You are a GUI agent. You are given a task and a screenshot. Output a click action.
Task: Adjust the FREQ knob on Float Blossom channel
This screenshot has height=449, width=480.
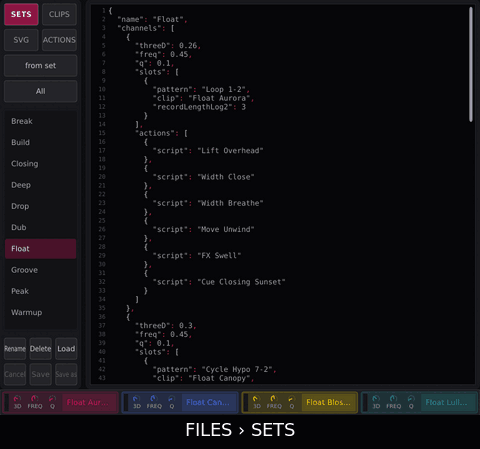[274, 402]
